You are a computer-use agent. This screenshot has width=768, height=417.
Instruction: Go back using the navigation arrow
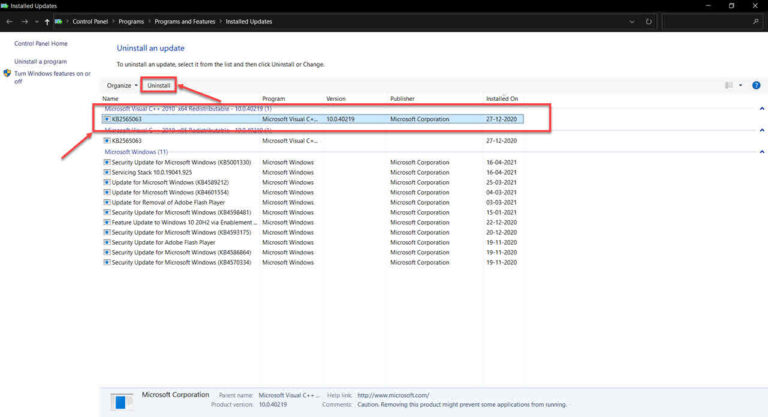click(9, 22)
